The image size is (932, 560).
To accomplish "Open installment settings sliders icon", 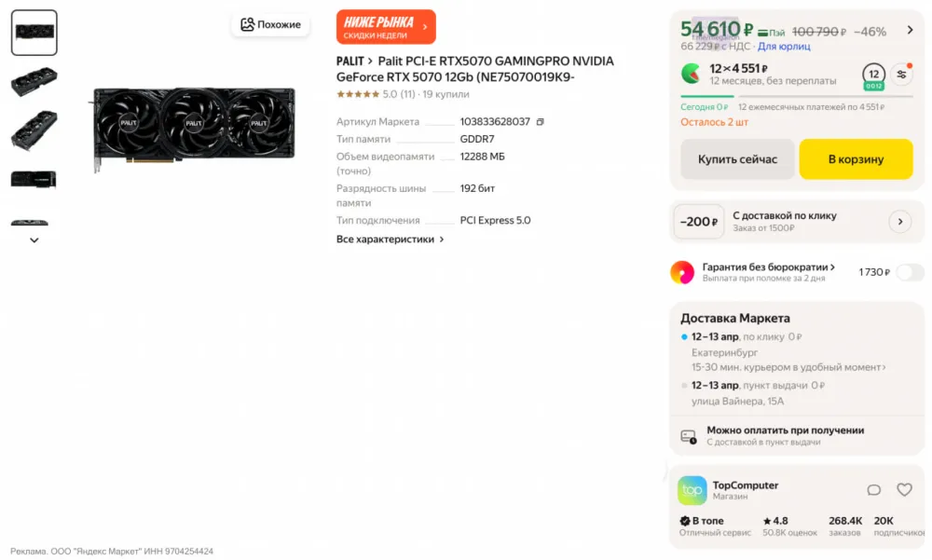I will click(901, 75).
